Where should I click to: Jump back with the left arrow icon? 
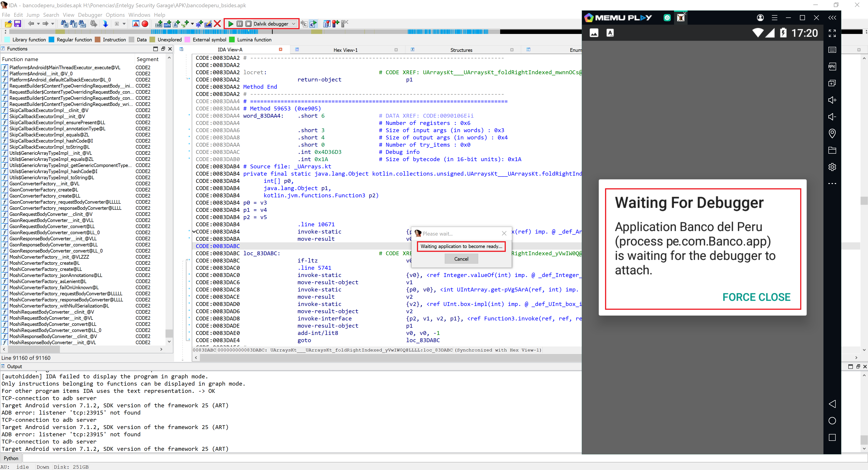(x=31, y=24)
